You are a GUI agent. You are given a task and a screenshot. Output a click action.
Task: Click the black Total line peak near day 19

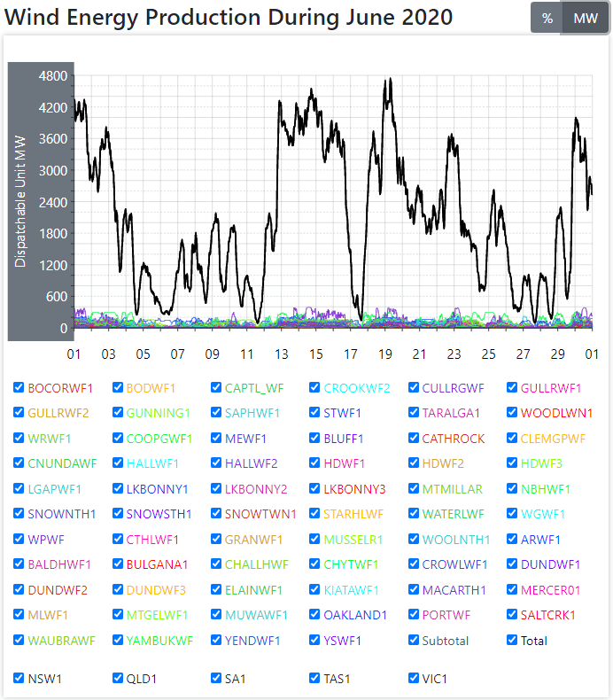pos(388,80)
